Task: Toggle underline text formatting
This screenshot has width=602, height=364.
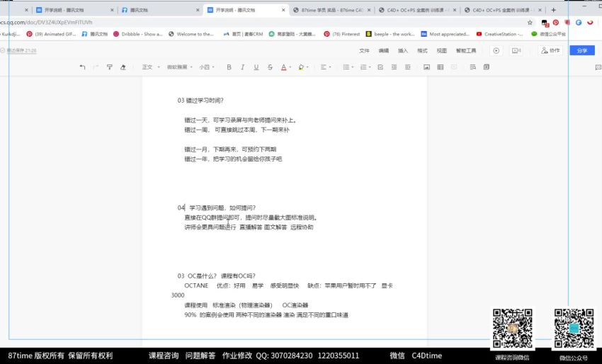Action: point(256,67)
